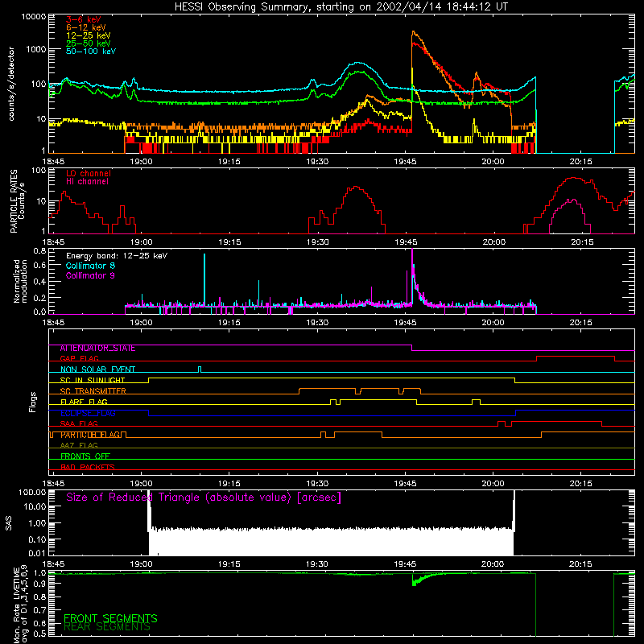Screen dimensions: 644x644
Task: Select the 6-12 keV legend label
Action: (x=85, y=27)
